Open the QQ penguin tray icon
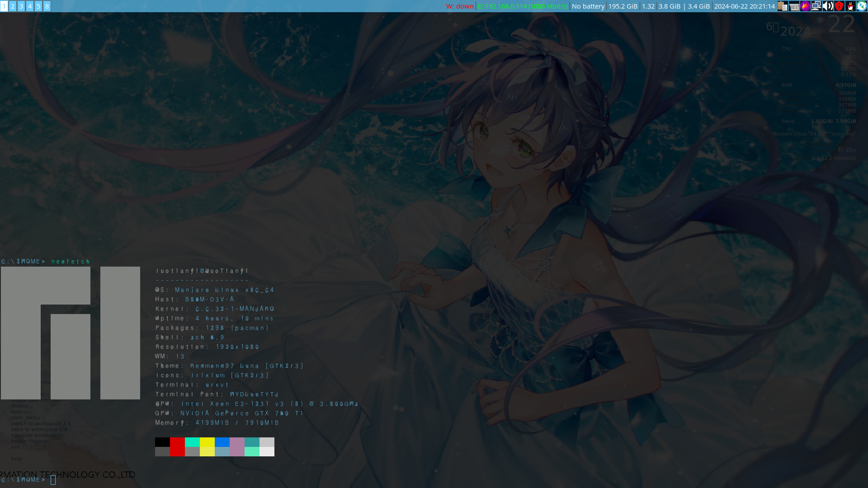868x488 pixels. tap(850, 6)
